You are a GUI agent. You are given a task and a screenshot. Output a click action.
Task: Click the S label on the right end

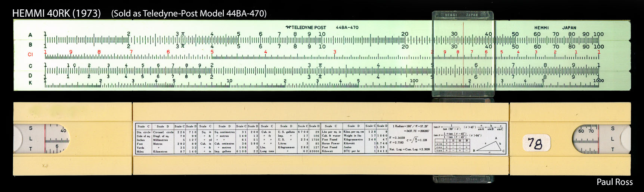(x=613, y=129)
